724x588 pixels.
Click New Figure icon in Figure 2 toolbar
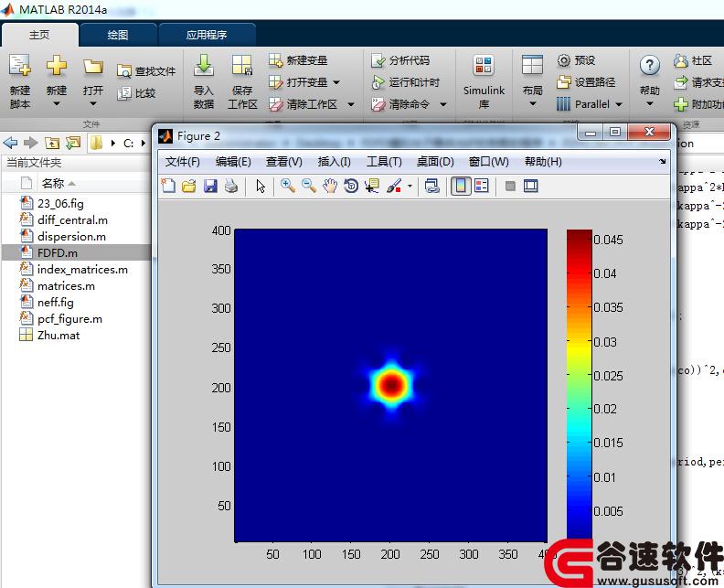(168, 187)
